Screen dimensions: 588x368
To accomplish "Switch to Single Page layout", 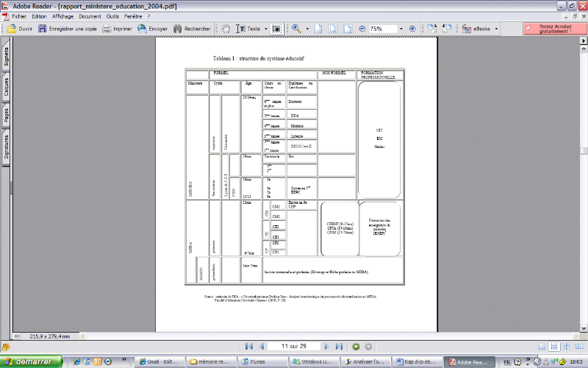I will pyautogui.click(x=542, y=347).
